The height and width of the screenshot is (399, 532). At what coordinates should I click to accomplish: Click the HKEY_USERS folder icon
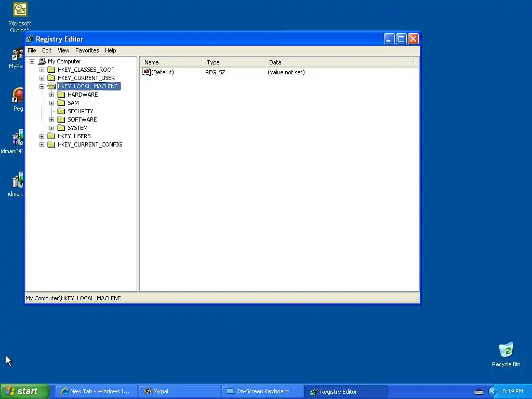[x=51, y=136]
